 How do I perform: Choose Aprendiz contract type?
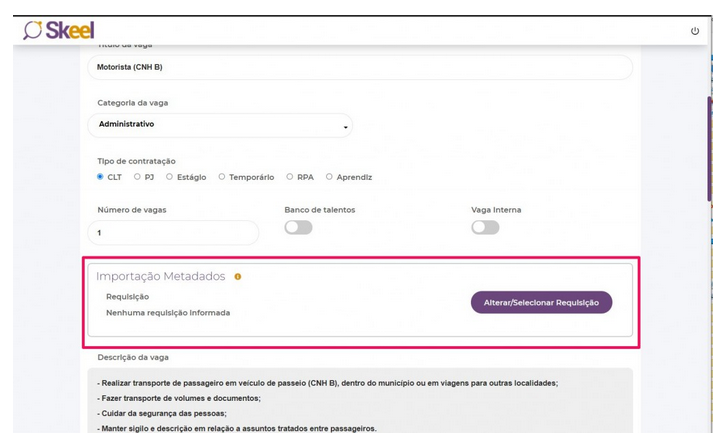coord(330,177)
